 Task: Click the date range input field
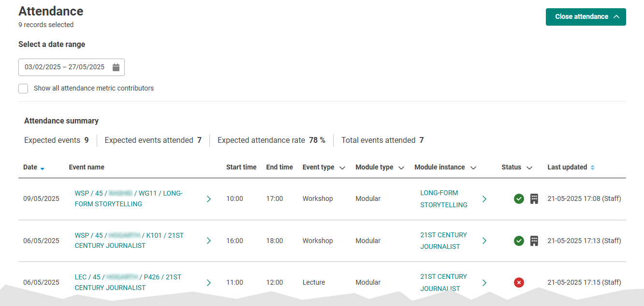coord(65,67)
